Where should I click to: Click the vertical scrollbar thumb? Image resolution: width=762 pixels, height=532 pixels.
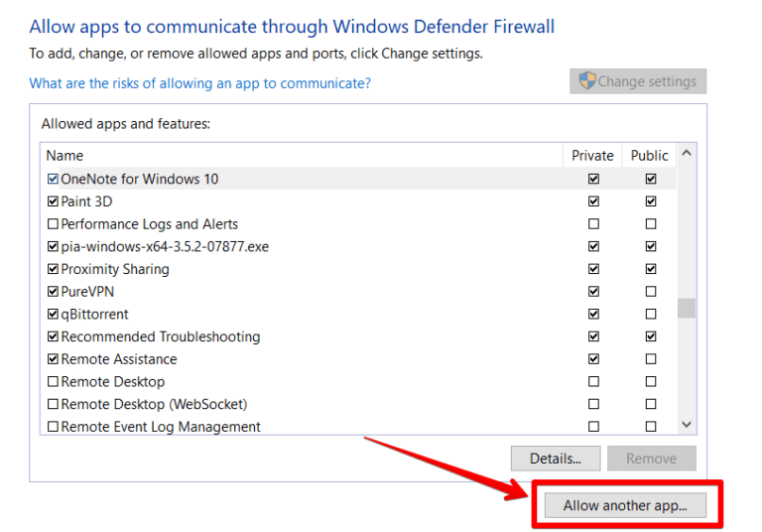coord(687,308)
